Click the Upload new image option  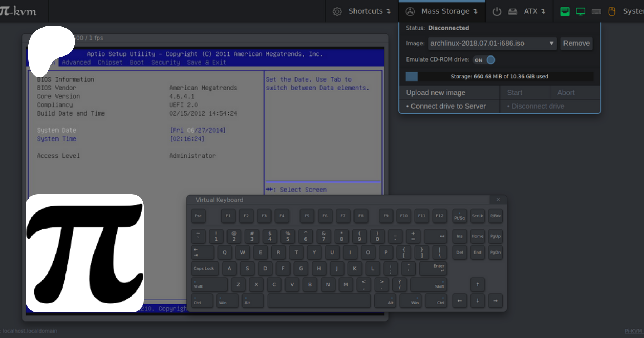(x=436, y=93)
